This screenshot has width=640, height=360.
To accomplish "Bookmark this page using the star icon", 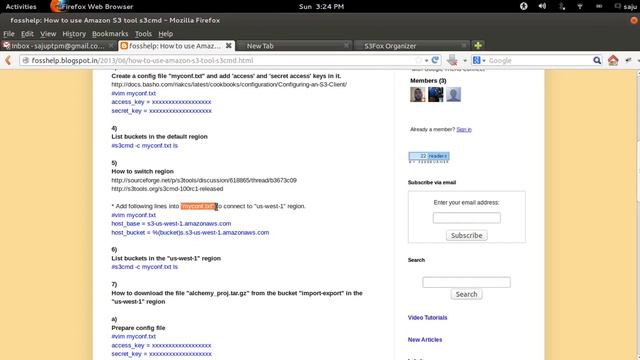I will pyautogui.click(x=419, y=60).
